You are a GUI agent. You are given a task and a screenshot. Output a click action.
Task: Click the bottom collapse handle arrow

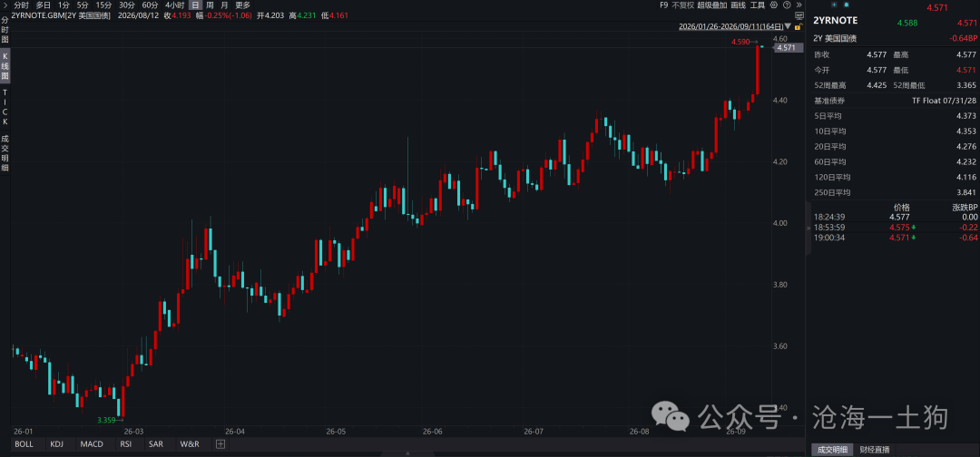click(x=407, y=453)
